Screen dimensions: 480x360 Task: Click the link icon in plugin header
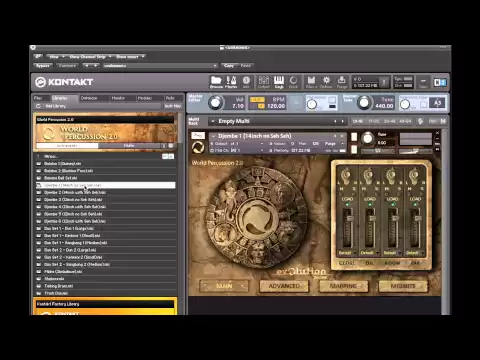(x=38, y=57)
